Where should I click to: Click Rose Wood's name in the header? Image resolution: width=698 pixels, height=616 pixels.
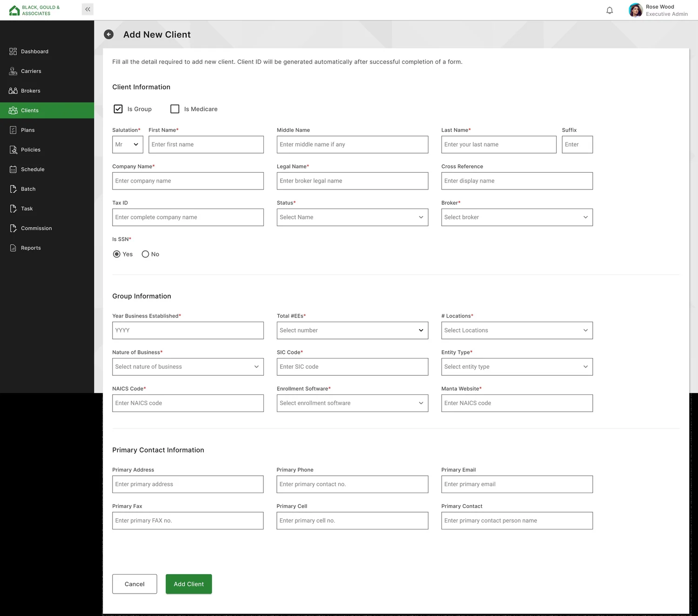point(660,7)
